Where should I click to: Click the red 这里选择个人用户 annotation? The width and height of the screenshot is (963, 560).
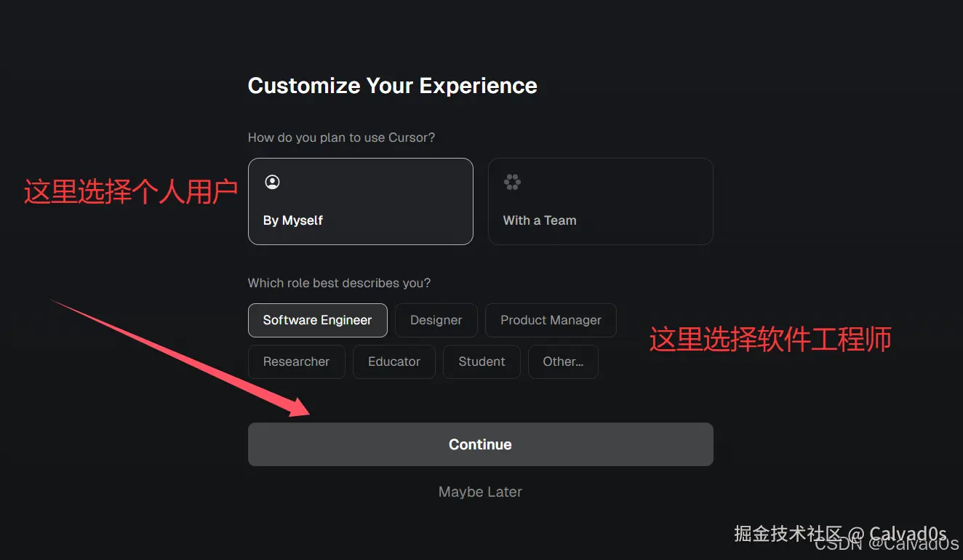(131, 192)
